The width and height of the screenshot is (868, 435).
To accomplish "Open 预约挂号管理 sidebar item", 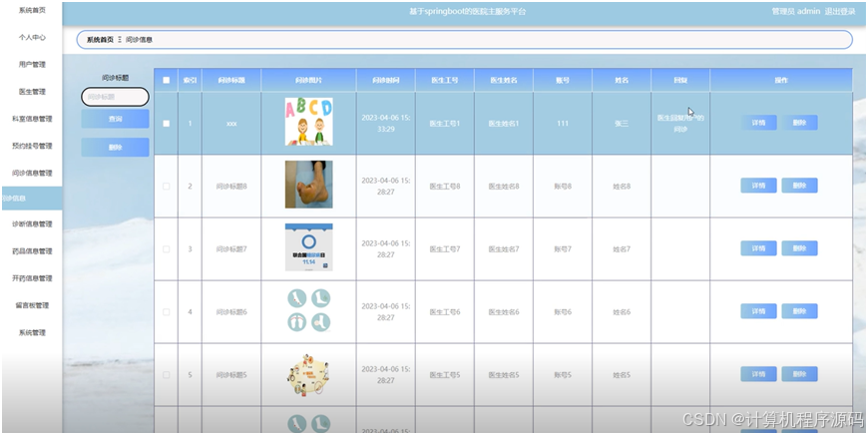I will (x=32, y=146).
